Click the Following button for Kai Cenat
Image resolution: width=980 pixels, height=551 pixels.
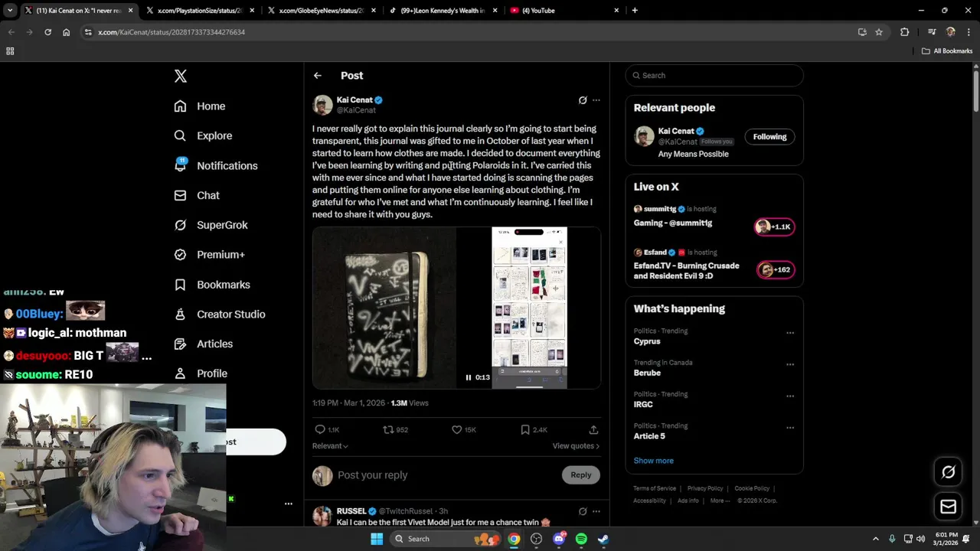(x=769, y=137)
